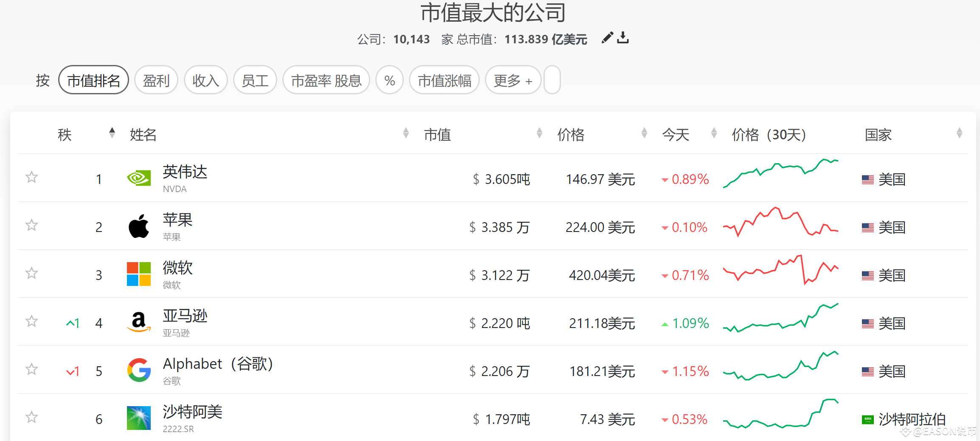Open the edit pencil icon beside total market cap
Screen dimensions: 980x441
pos(607,38)
